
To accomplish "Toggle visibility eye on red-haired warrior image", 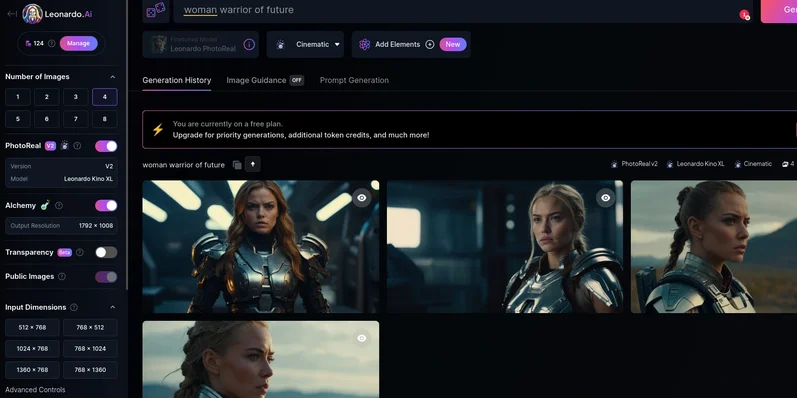I will (361, 198).
